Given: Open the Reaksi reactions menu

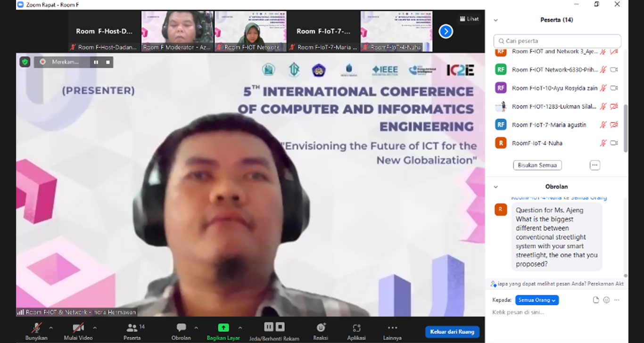Looking at the screenshot, I should 321,328.
